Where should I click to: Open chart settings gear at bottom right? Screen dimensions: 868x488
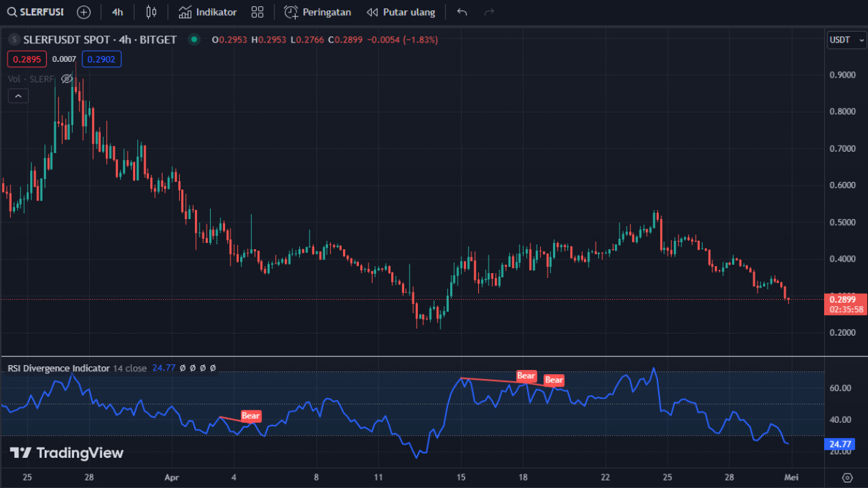point(847,478)
